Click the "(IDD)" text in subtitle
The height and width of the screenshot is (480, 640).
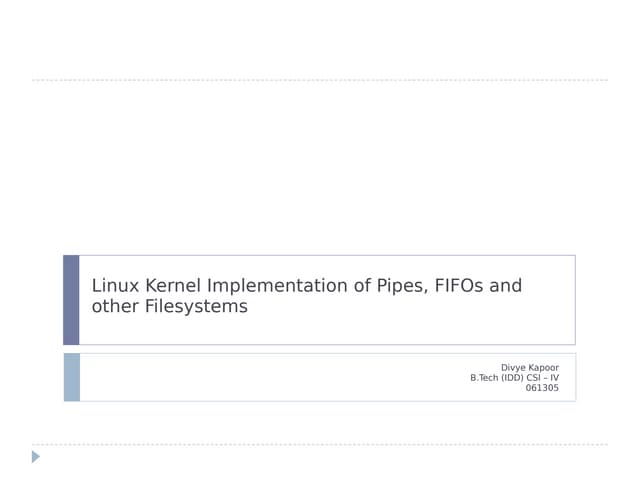514,378
